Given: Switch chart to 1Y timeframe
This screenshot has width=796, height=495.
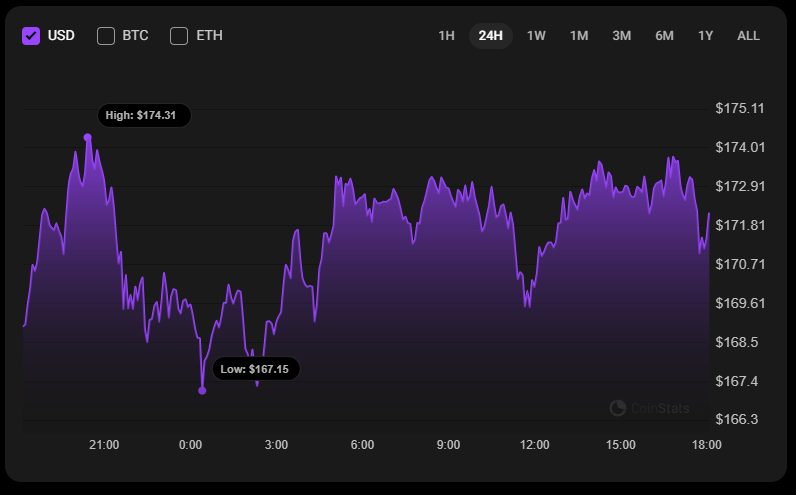Looking at the screenshot, I should 705,36.
